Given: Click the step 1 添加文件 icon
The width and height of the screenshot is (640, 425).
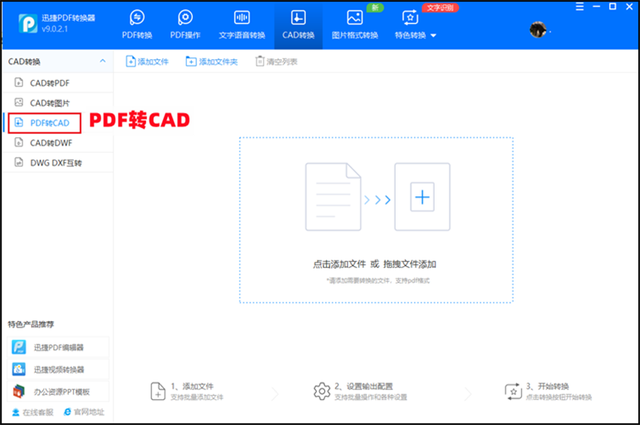Looking at the screenshot, I should click(x=158, y=391).
